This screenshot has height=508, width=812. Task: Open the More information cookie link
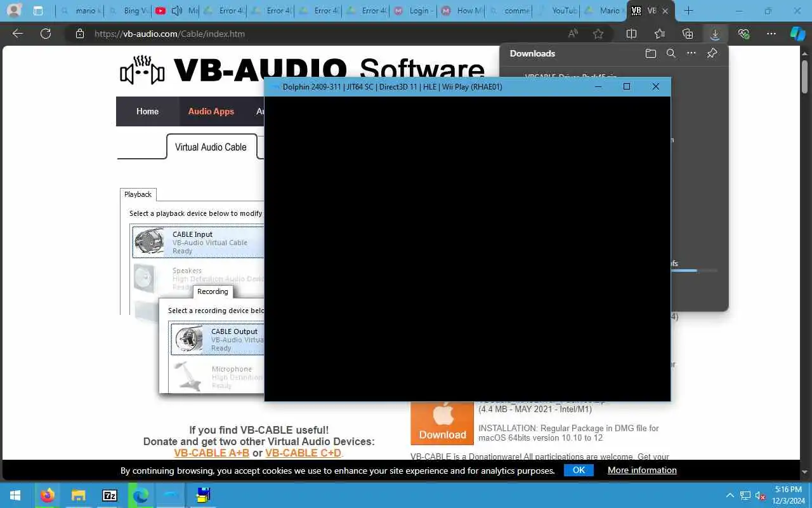pos(642,470)
